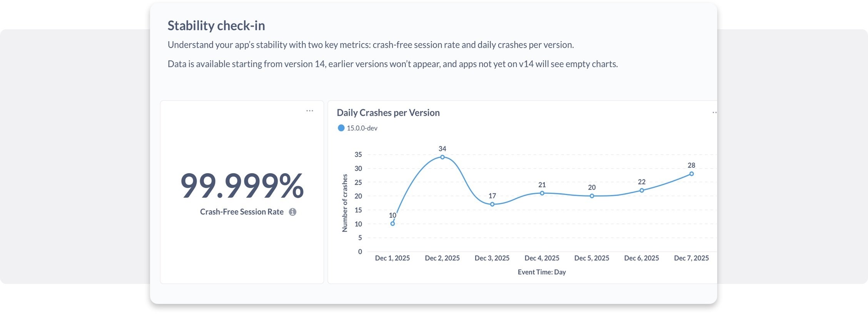Click the data point with value 21
Screen dimensions: 868x317
pos(542,193)
